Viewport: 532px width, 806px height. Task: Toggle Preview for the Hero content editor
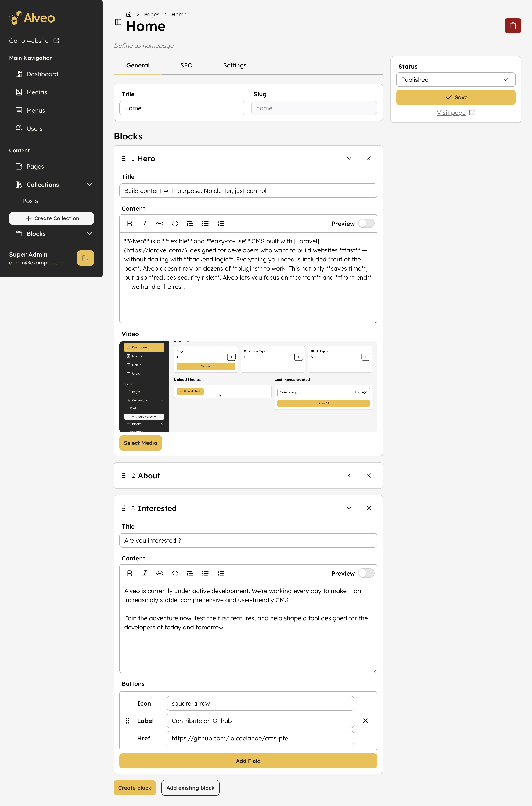point(366,223)
